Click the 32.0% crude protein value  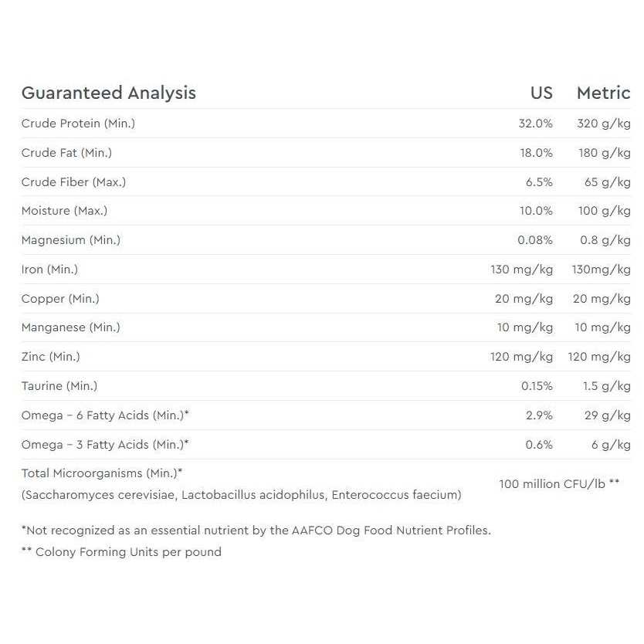coord(535,124)
